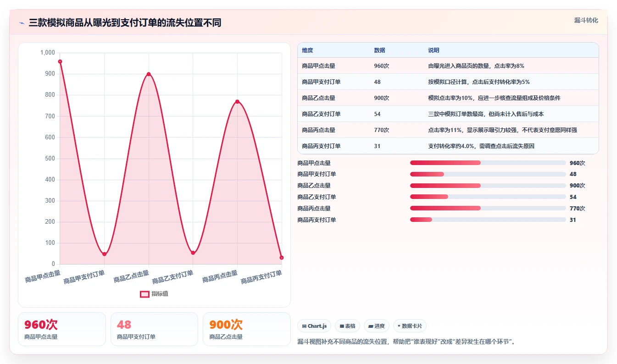Click the x-axis label 商品丙支付订单
Viewport: 617px width, 364px height.
pyautogui.click(x=261, y=277)
